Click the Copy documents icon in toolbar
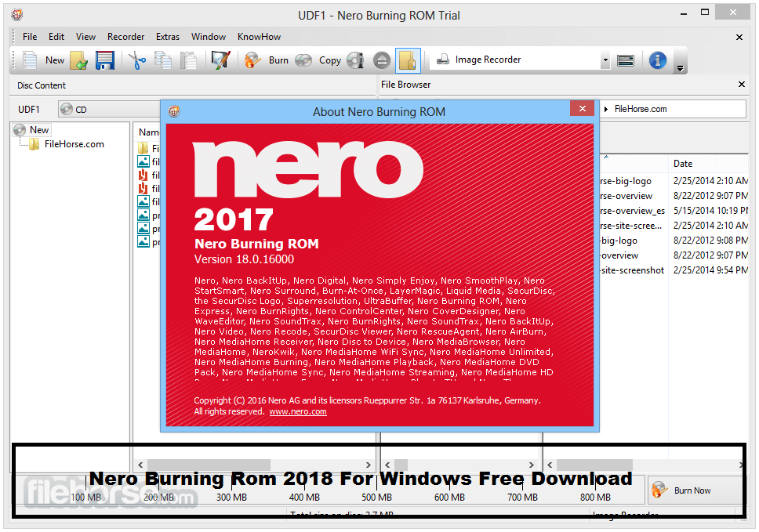 click(x=163, y=60)
